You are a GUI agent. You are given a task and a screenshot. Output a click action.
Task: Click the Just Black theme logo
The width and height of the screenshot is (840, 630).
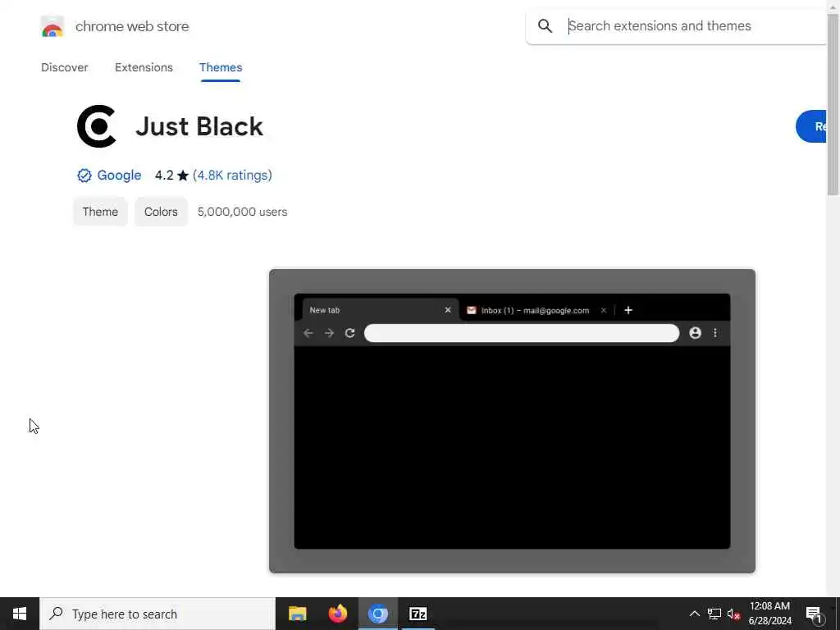point(97,126)
